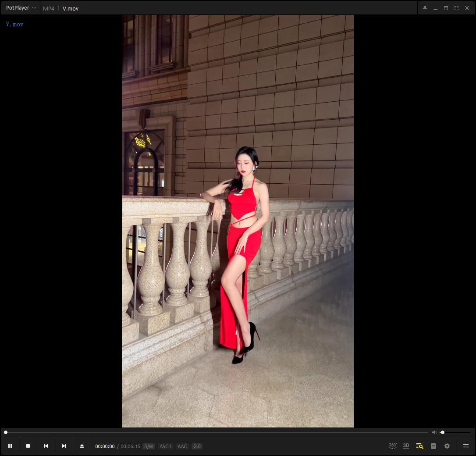Click the AVC1 video codec label
Viewport: 476px width, 456px height.
(165, 446)
